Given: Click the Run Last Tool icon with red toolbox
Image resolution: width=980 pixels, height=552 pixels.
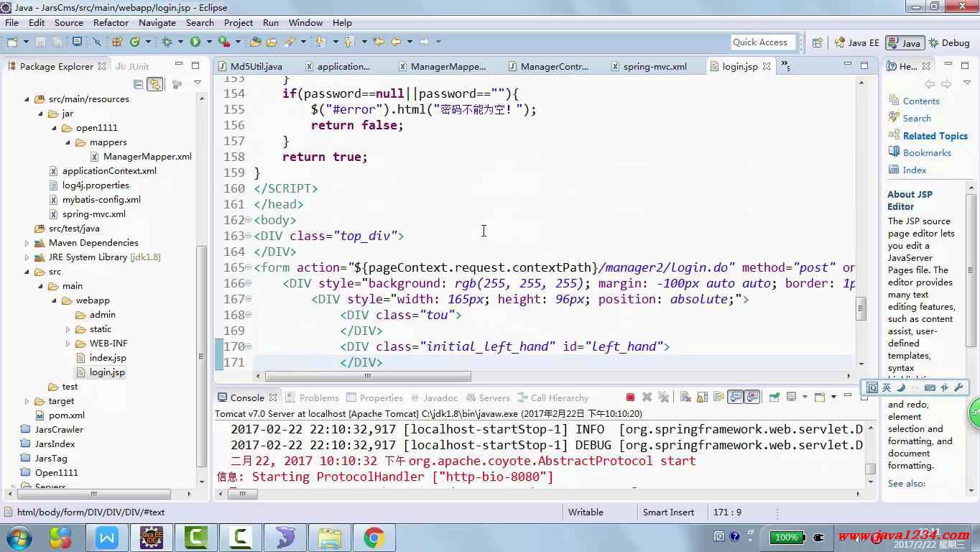Looking at the screenshot, I should click(223, 42).
